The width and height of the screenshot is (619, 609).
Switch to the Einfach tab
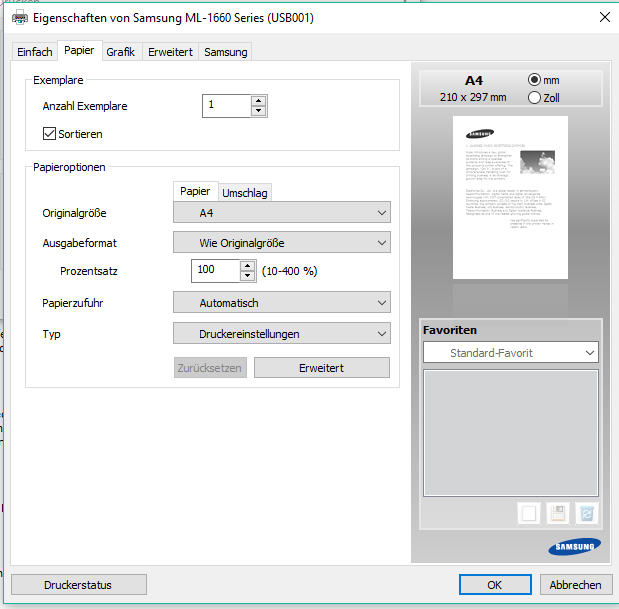[x=35, y=52]
